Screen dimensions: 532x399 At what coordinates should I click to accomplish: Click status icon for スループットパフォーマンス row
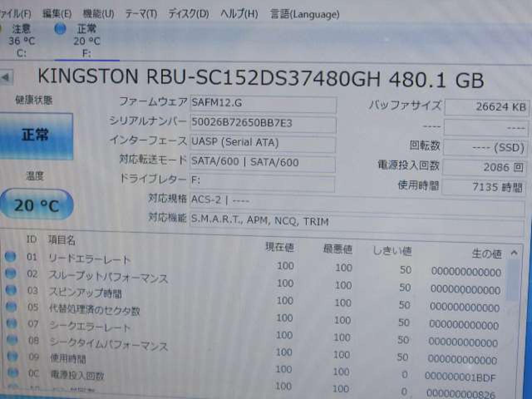pos(11,273)
